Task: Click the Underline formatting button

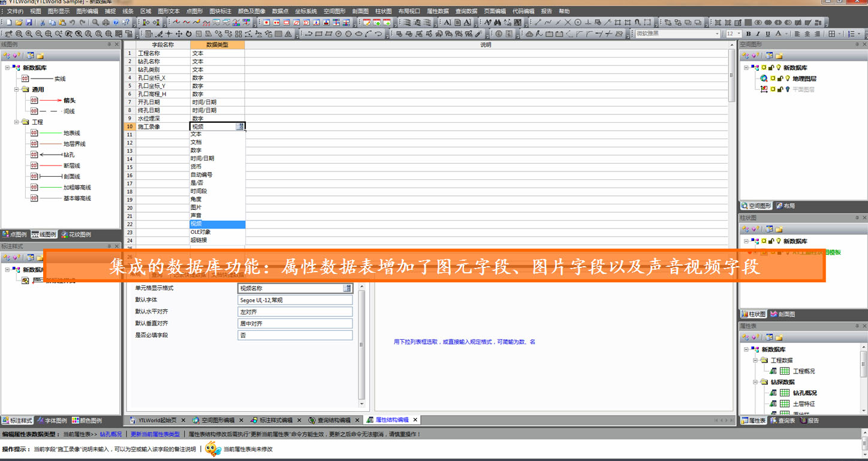Action: 768,34
